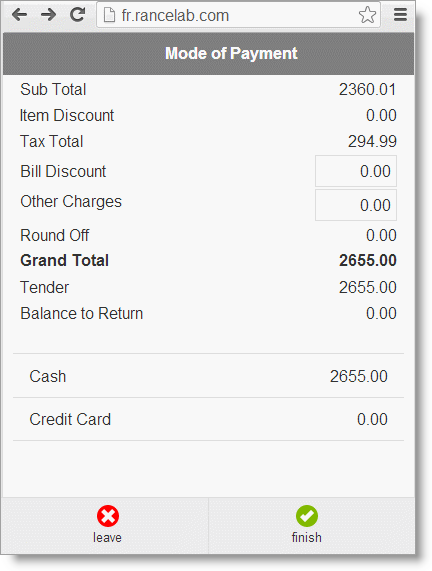Click the red leave cross icon

108,516
